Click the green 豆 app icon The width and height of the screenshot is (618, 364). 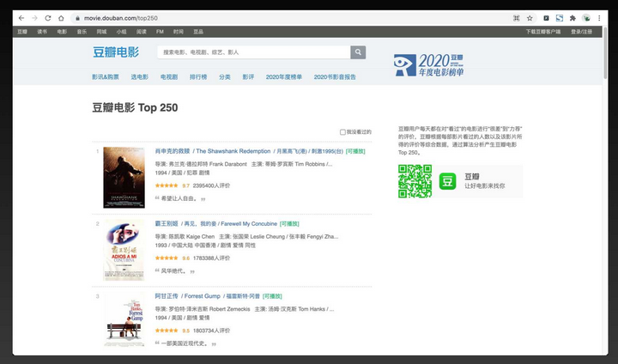[x=447, y=181]
